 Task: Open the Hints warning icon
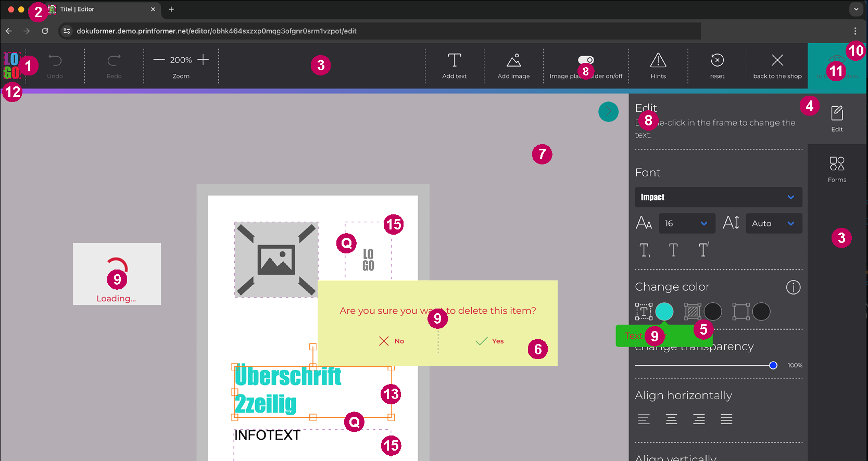point(658,60)
